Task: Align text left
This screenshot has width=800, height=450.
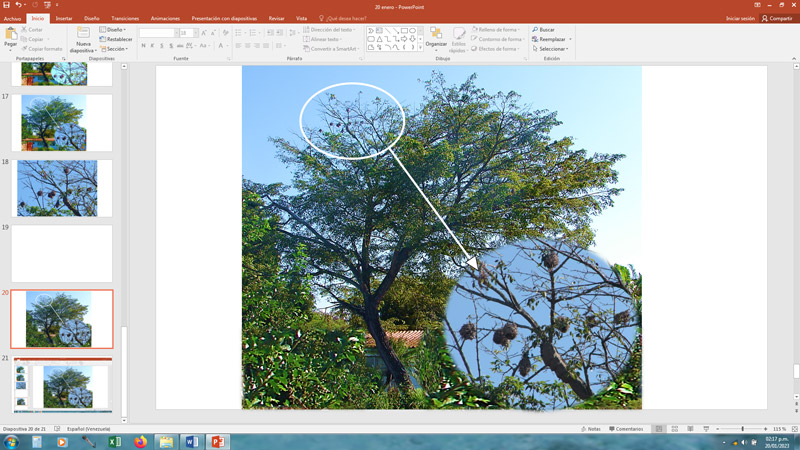Action: point(238,46)
